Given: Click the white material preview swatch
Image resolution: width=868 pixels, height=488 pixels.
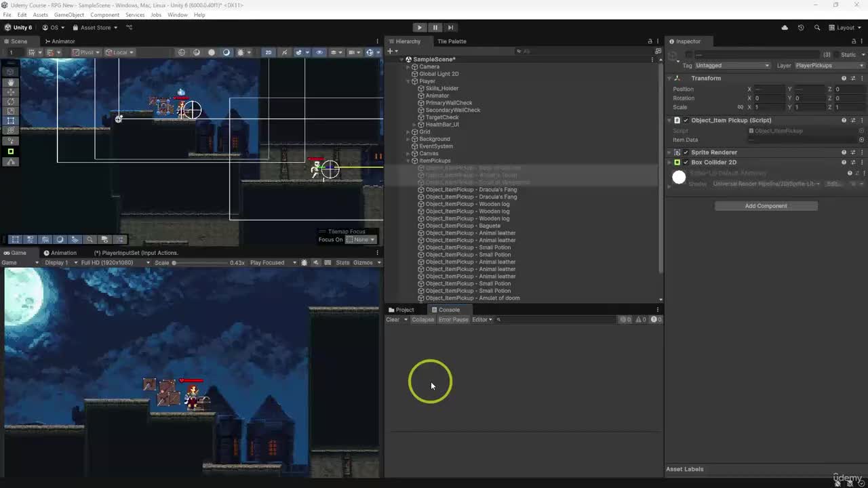Looking at the screenshot, I should pyautogui.click(x=679, y=178).
